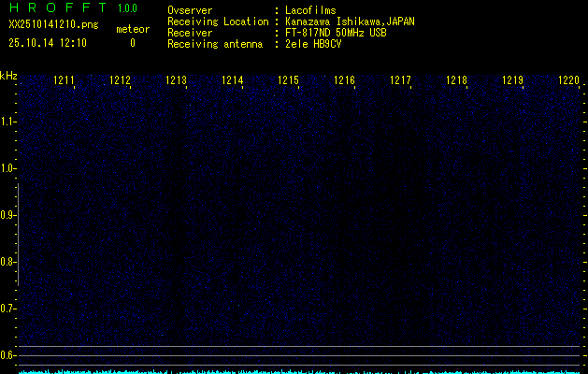Select the 0.9 frequency axis label
Image resolution: width=588 pixels, height=374 pixels.
click(x=8, y=215)
